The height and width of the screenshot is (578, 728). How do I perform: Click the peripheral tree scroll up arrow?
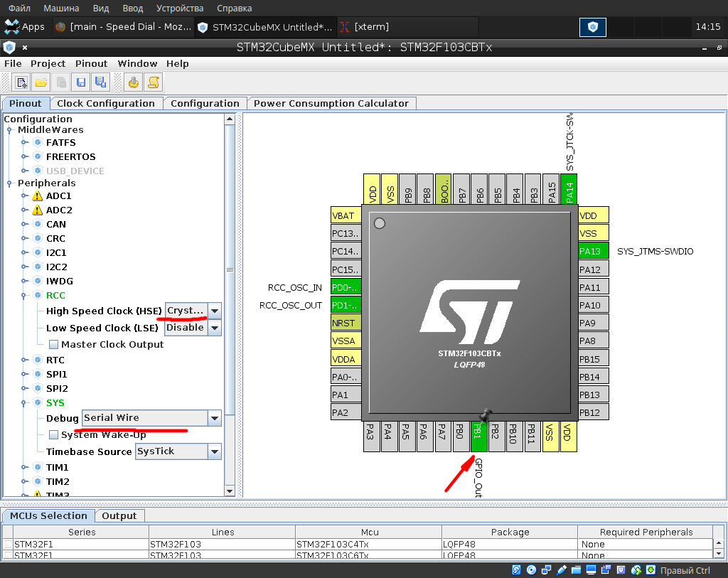pos(230,119)
